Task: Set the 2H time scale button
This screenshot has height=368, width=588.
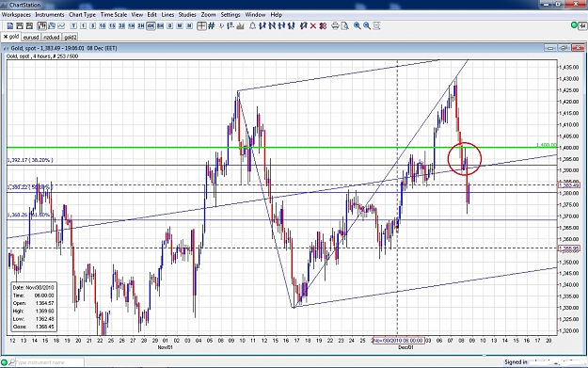Action: coord(141,26)
